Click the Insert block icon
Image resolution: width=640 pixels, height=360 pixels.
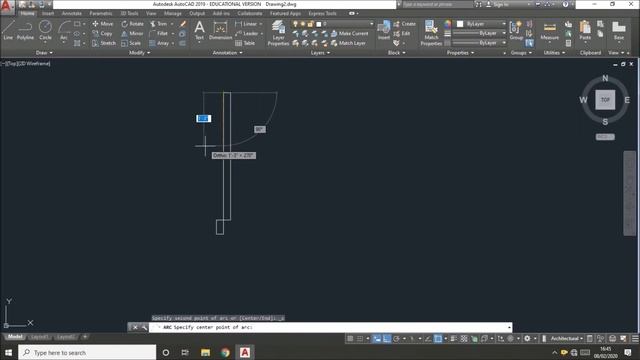point(384,30)
